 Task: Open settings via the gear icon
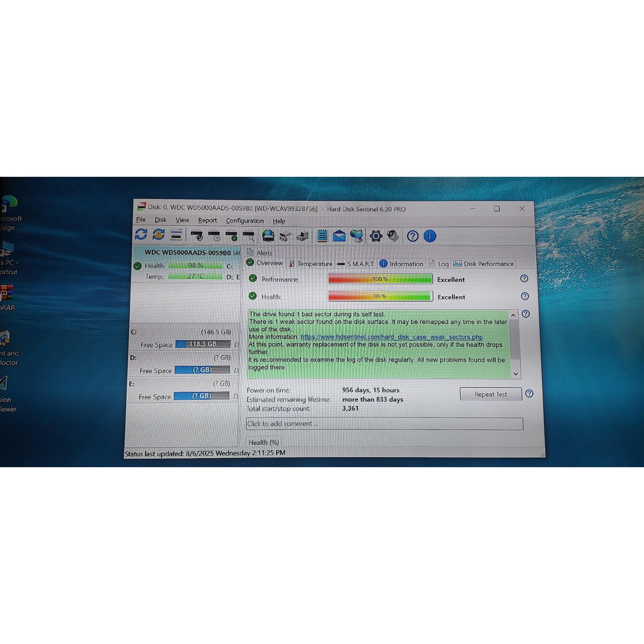pyautogui.click(x=376, y=236)
